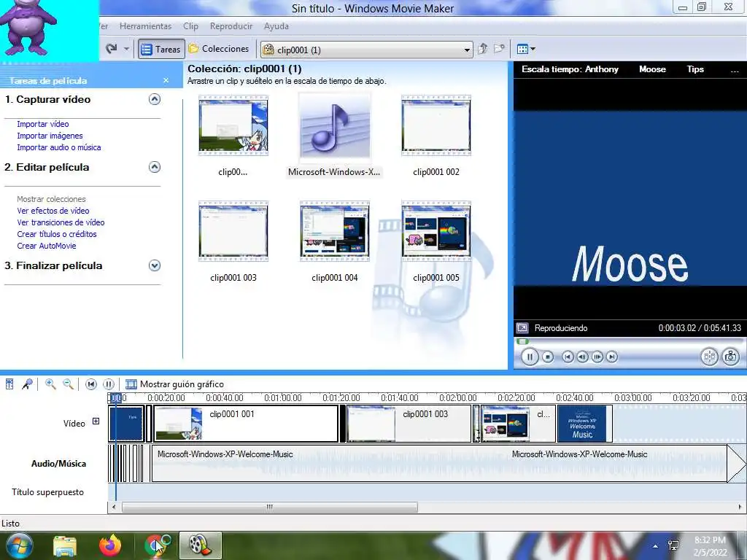Viewport: 747px width, 560px height.
Task: Select the first blue title clip on video track
Action: point(126,424)
